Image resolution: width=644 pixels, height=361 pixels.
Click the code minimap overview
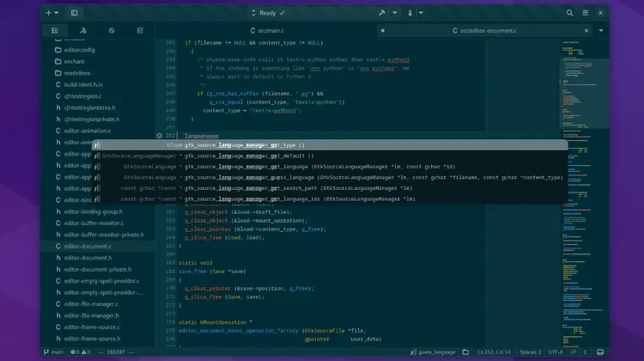click(x=584, y=193)
